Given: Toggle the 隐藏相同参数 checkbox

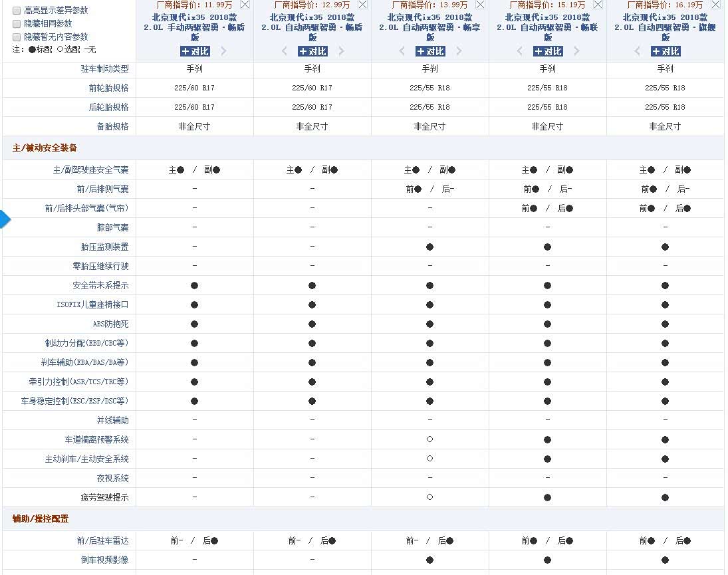Looking at the screenshot, I should (17, 23).
